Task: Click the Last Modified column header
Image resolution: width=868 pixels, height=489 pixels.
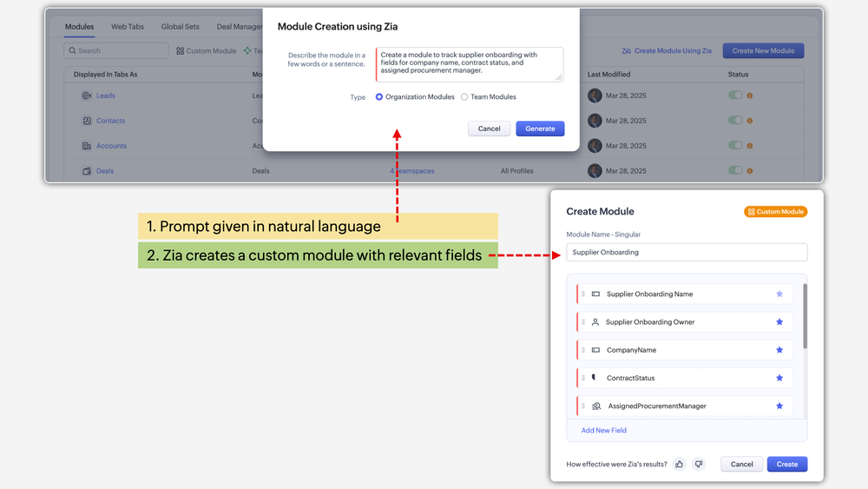Action: click(x=609, y=74)
